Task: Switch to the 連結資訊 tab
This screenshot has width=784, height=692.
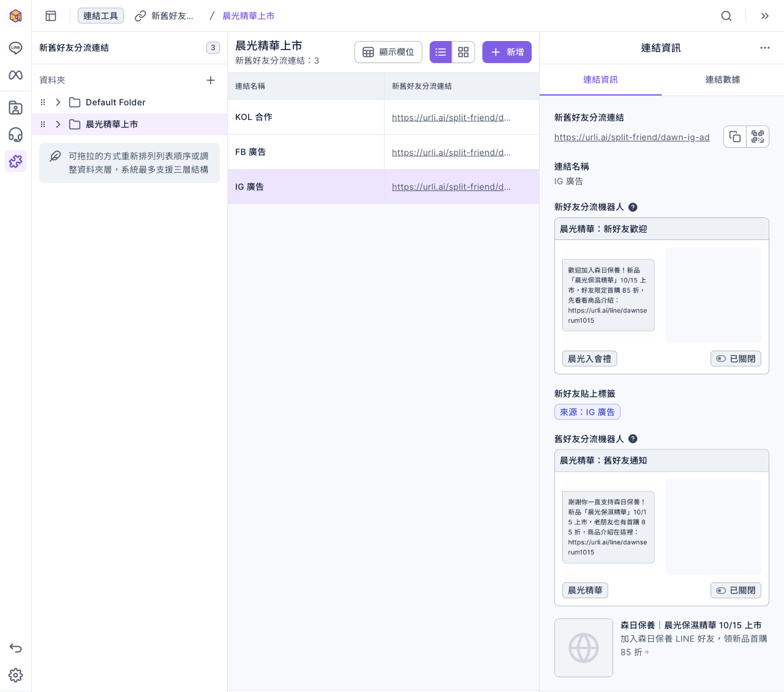Action: pos(601,80)
